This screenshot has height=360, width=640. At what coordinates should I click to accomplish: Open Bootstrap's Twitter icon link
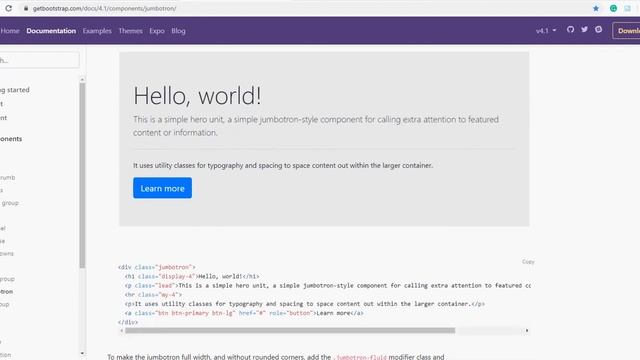[x=584, y=29]
